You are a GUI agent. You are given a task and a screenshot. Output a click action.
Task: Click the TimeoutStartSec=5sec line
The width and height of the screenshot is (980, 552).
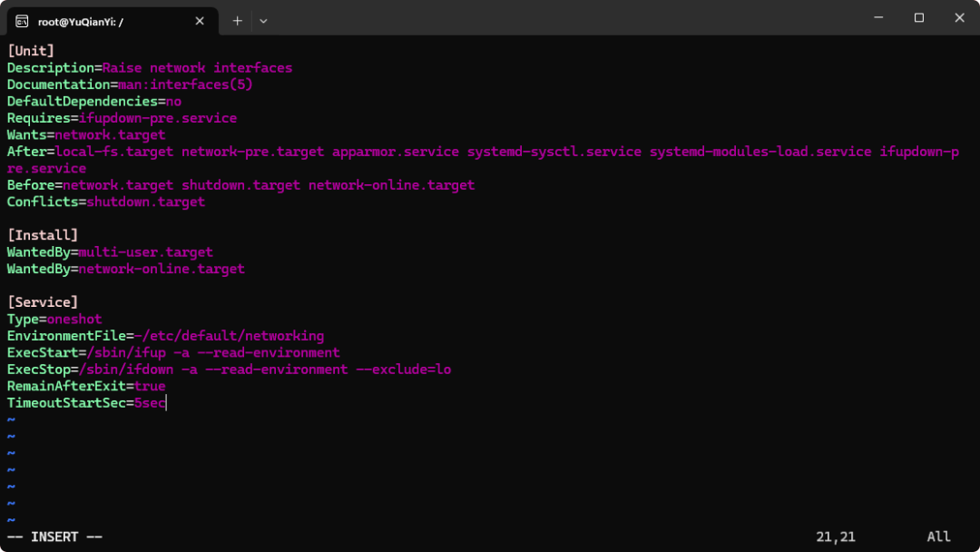coord(86,403)
